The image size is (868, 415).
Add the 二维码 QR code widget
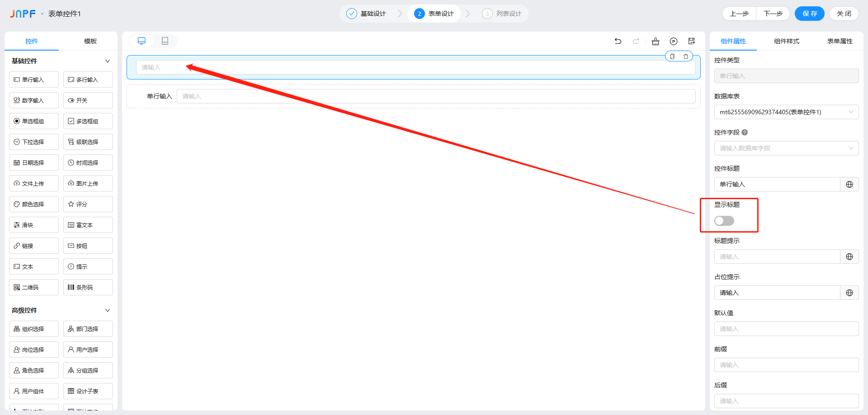pos(34,287)
